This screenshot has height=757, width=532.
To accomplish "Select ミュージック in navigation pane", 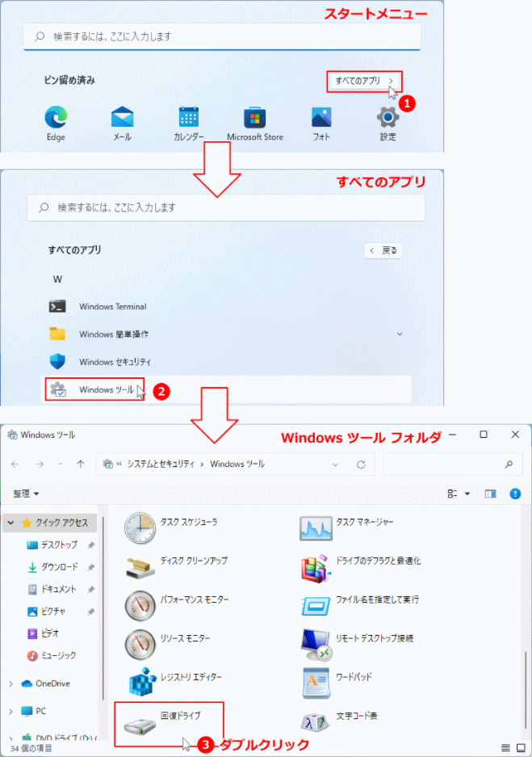I will [51, 656].
